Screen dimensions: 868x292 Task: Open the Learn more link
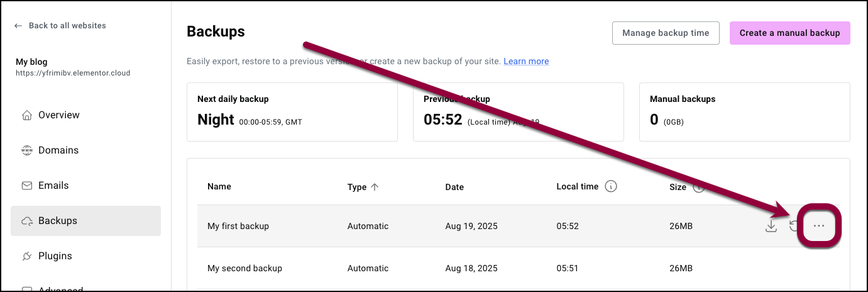526,61
